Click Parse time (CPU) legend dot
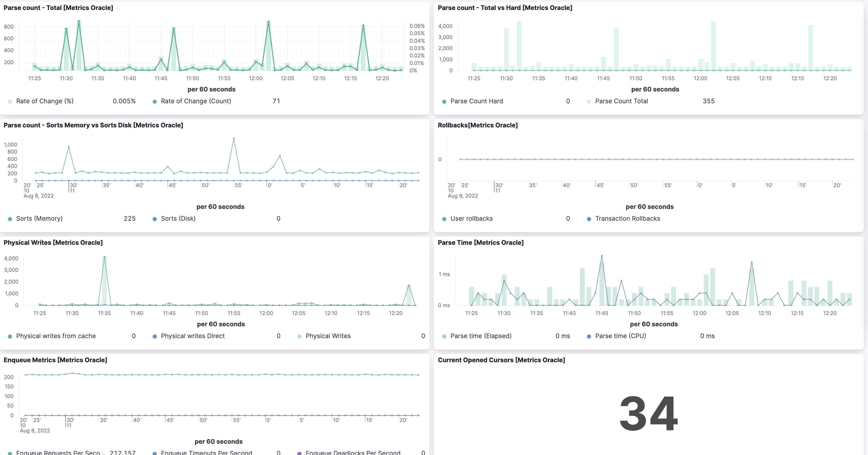Image resolution: width=868 pixels, height=455 pixels. [589, 337]
